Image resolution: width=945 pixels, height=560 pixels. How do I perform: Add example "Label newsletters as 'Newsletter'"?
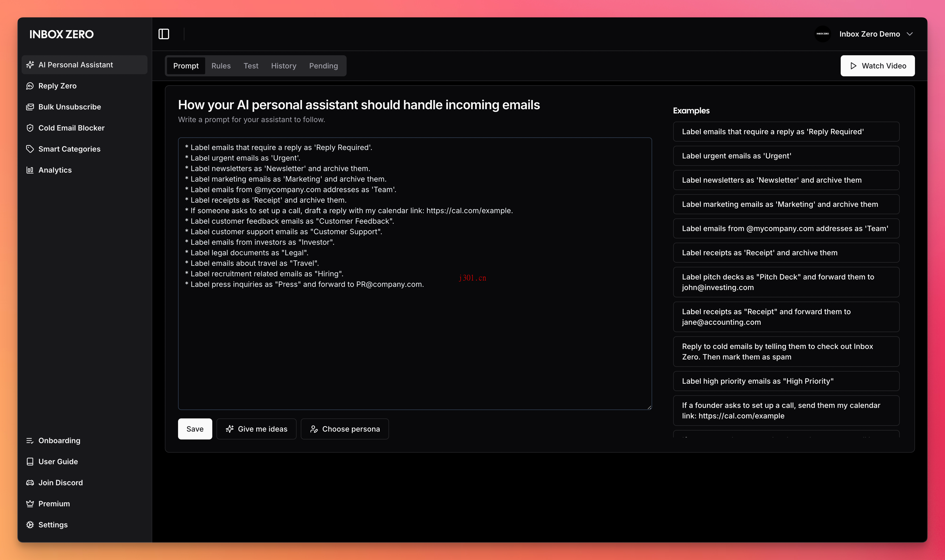coord(786,180)
